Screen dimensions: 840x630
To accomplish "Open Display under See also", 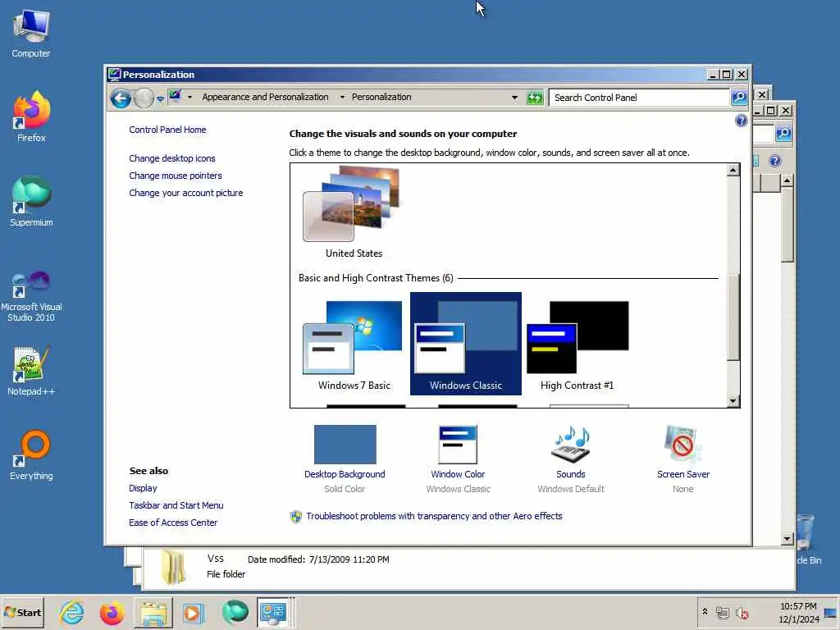I will point(143,488).
